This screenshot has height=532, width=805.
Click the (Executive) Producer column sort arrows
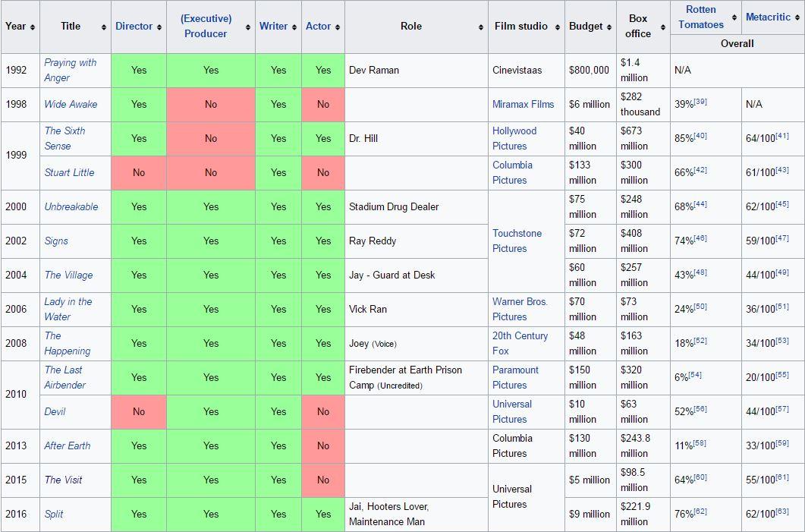tap(248, 27)
